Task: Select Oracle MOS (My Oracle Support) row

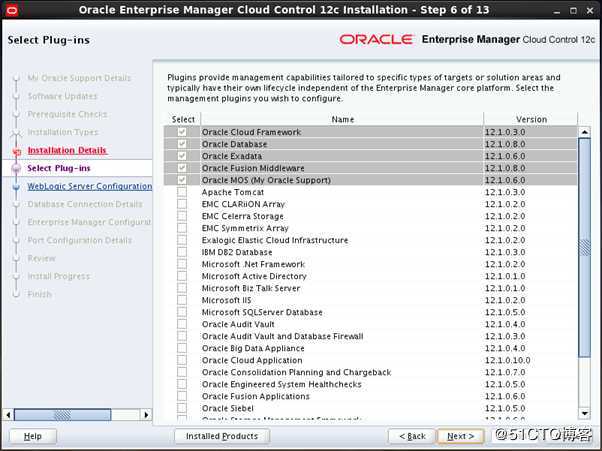Action: point(370,180)
